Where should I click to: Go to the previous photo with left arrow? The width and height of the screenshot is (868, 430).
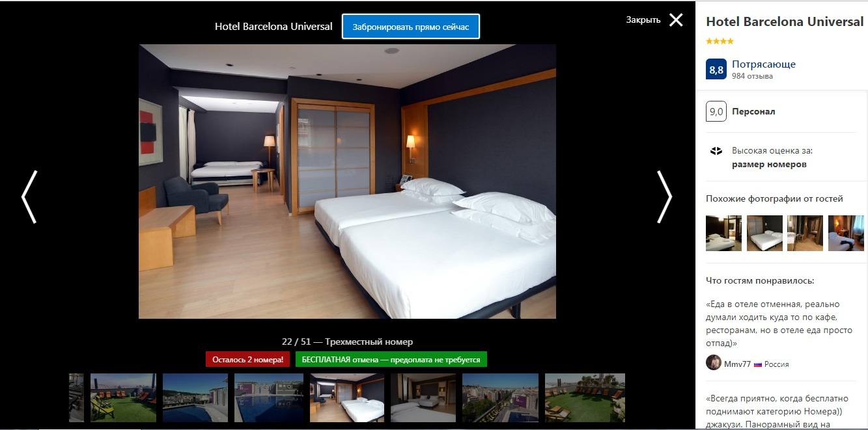29,196
